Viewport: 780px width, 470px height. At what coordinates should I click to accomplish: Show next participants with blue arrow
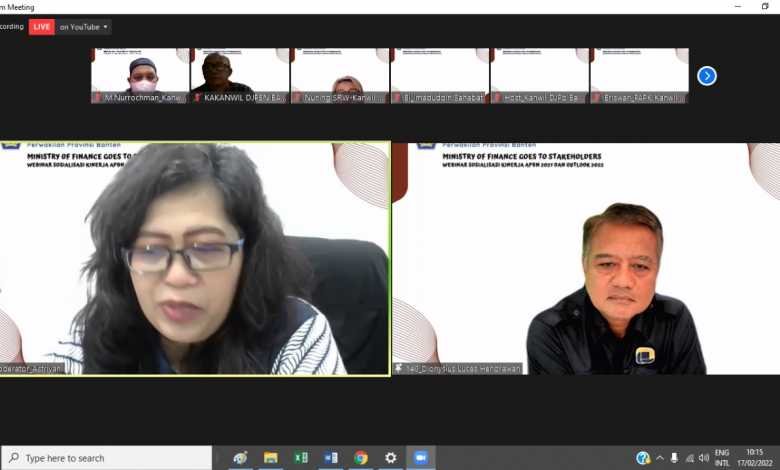click(x=706, y=76)
